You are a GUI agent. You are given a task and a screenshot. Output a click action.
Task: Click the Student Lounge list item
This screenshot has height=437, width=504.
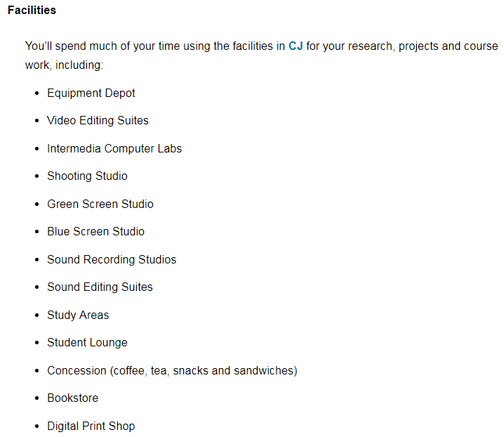coord(87,342)
